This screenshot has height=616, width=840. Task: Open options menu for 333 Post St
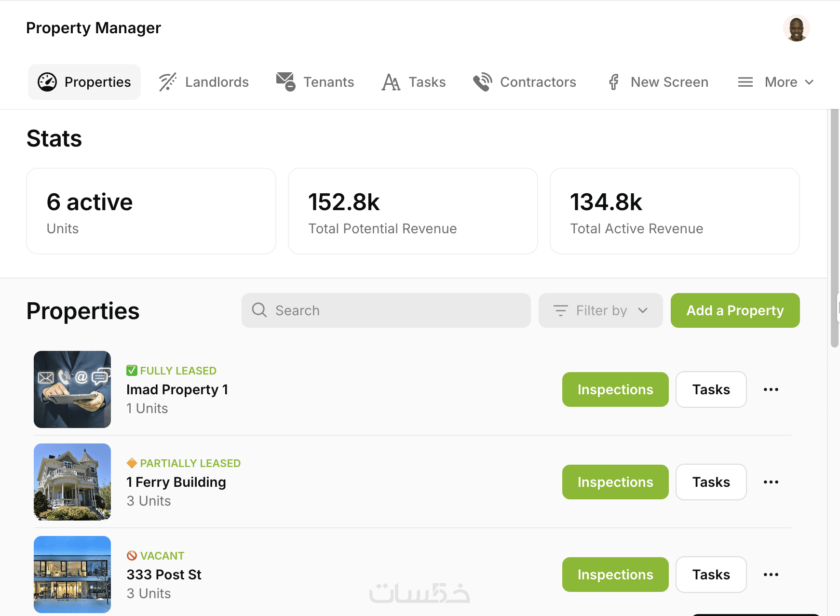(x=771, y=575)
